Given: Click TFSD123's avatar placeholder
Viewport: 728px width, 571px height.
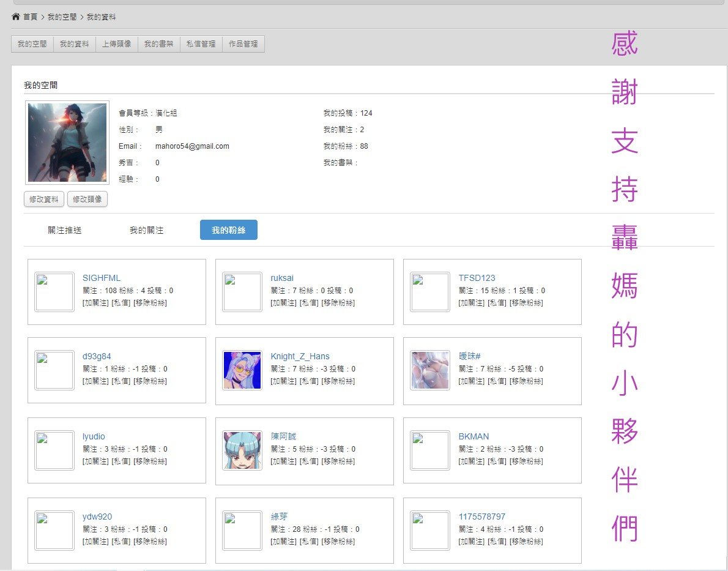Looking at the screenshot, I should coord(431,291).
